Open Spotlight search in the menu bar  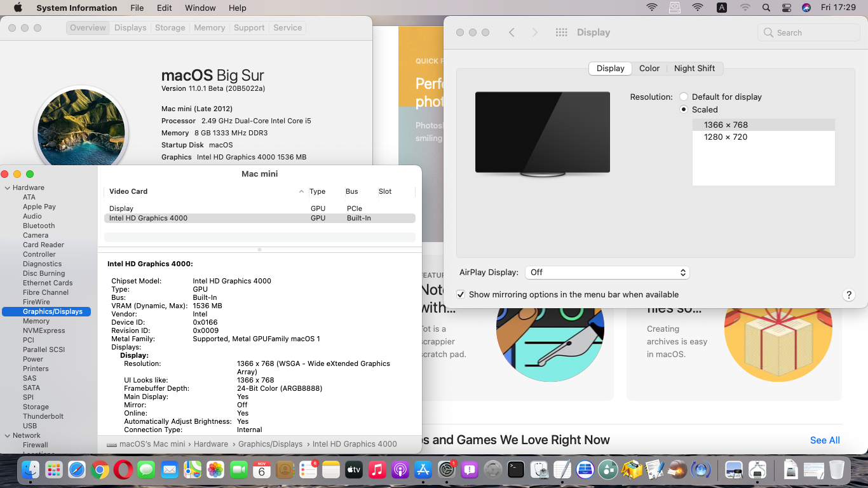766,8
